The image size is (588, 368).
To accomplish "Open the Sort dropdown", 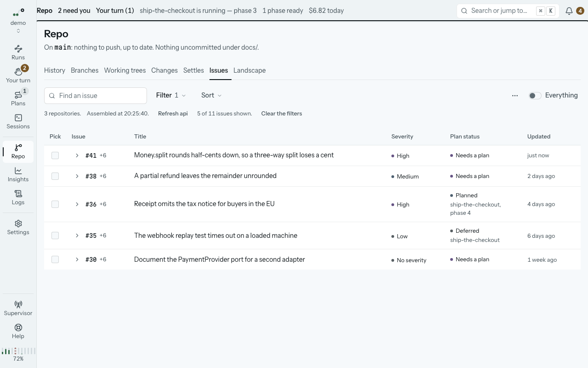I will click(x=211, y=95).
